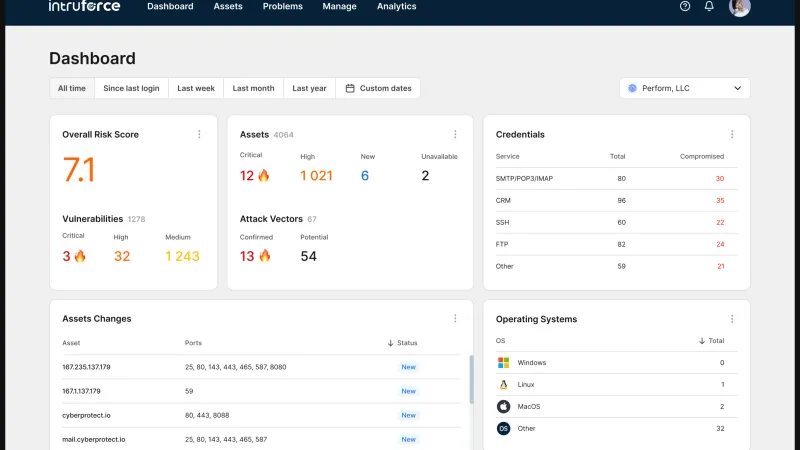Open the Problems navigation item
The image size is (800, 450).
point(283,6)
